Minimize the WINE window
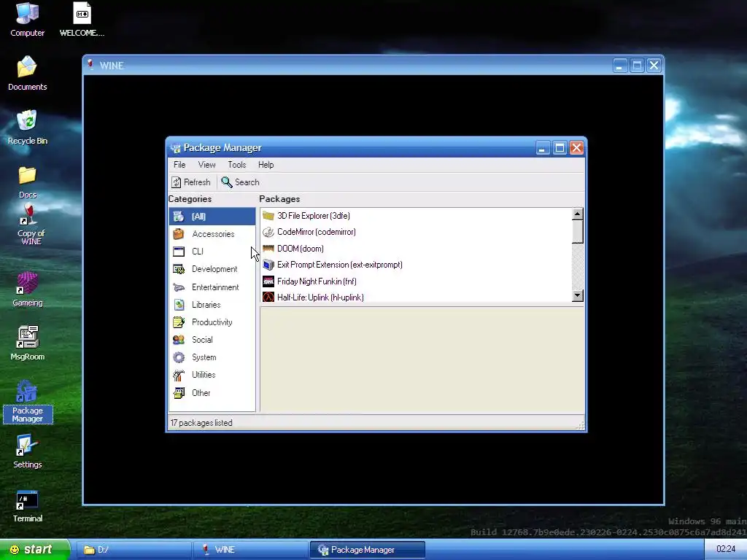747x560 pixels. click(619, 65)
